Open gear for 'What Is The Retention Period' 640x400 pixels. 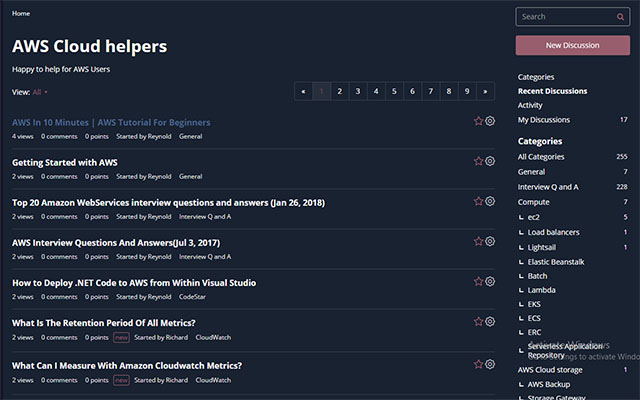(x=490, y=322)
